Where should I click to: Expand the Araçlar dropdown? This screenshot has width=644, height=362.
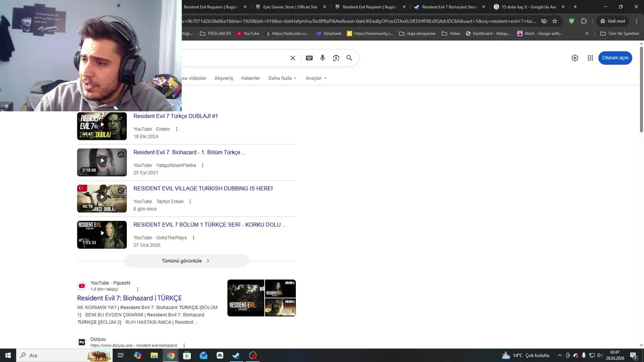316,78
